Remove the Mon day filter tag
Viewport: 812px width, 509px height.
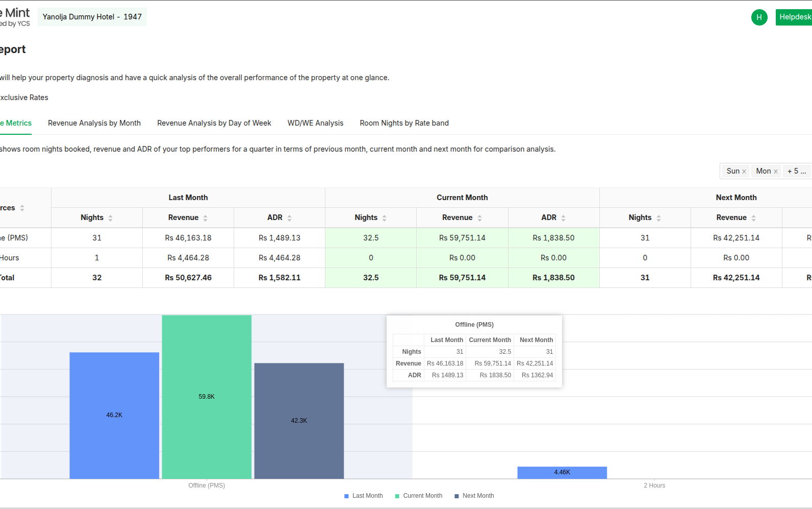[x=776, y=172]
